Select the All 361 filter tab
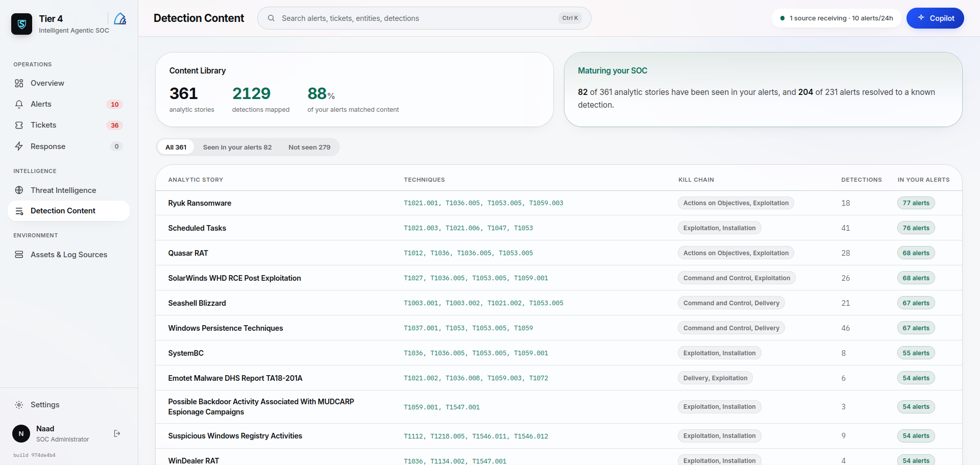980x465 pixels. (x=176, y=147)
